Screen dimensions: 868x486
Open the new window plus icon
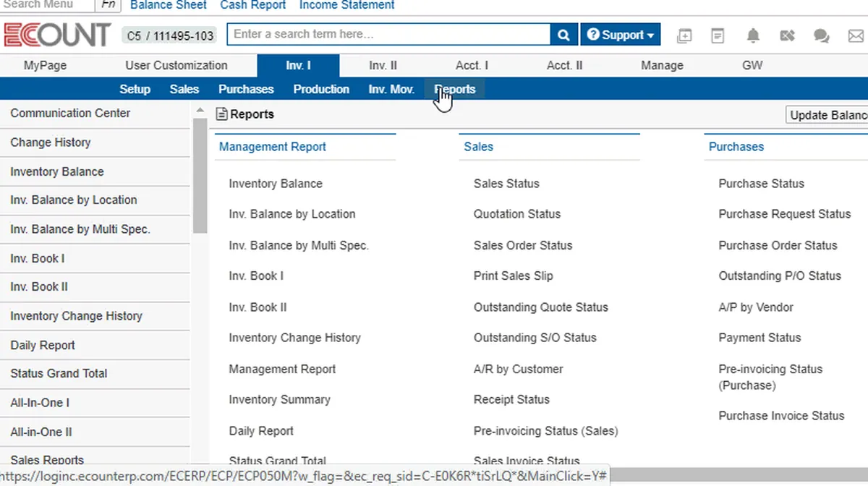tap(684, 35)
